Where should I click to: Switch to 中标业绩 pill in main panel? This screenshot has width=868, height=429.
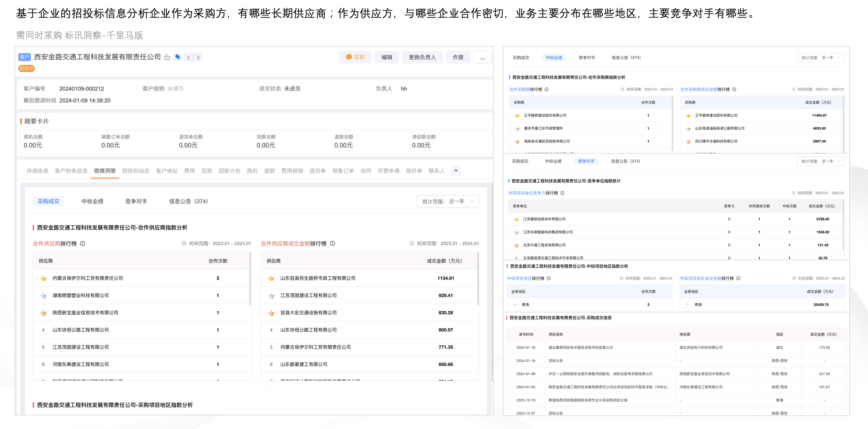(x=92, y=201)
